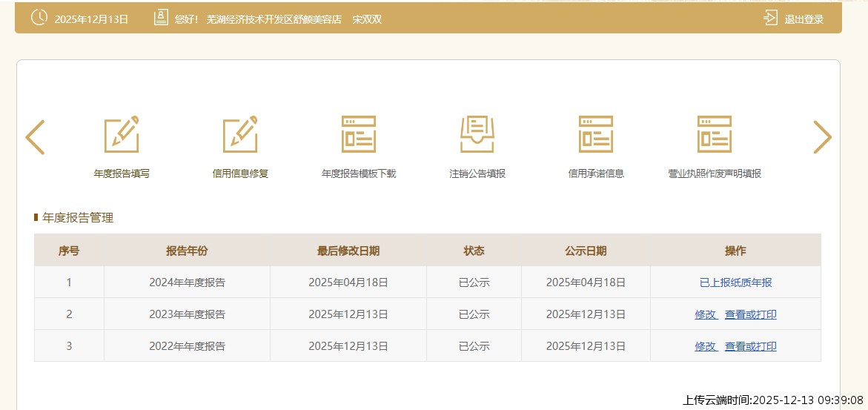This screenshot has height=410, width=868.
Task: Click the 信用信息修复 edit icon
Action: coord(240,135)
